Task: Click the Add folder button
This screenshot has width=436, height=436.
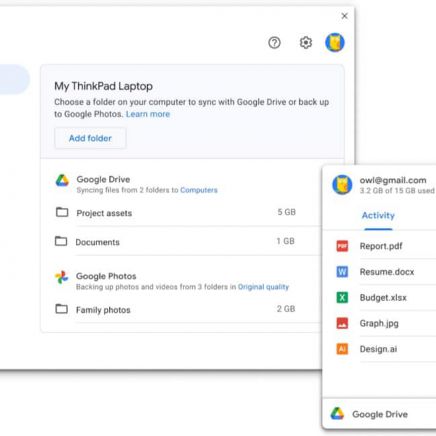Action: coord(90,138)
